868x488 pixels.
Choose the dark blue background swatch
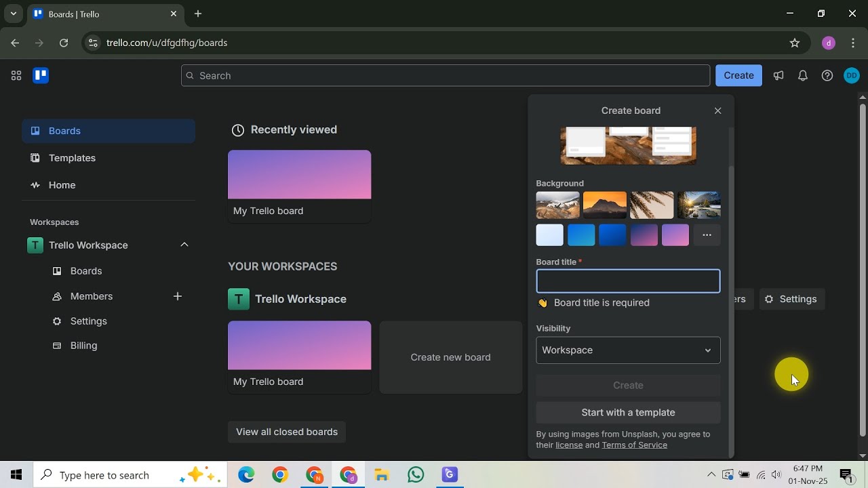click(x=612, y=235)
